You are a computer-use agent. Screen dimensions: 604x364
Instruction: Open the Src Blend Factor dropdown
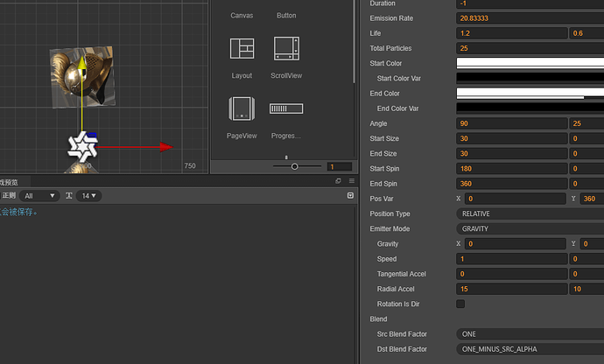click(530, 333)
